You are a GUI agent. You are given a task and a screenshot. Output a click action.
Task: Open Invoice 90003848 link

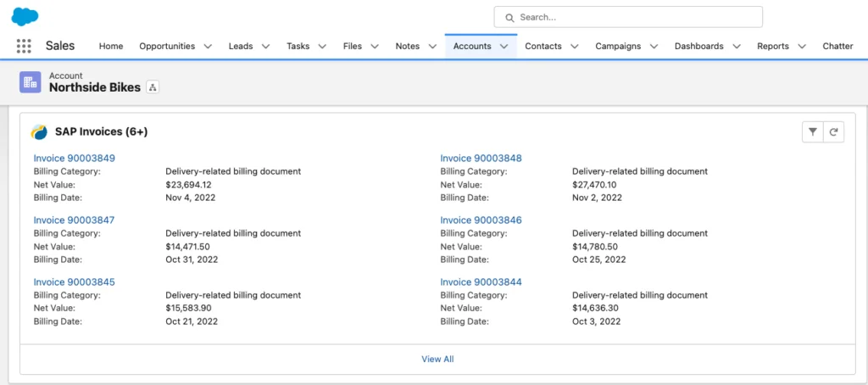pos(481,159)
